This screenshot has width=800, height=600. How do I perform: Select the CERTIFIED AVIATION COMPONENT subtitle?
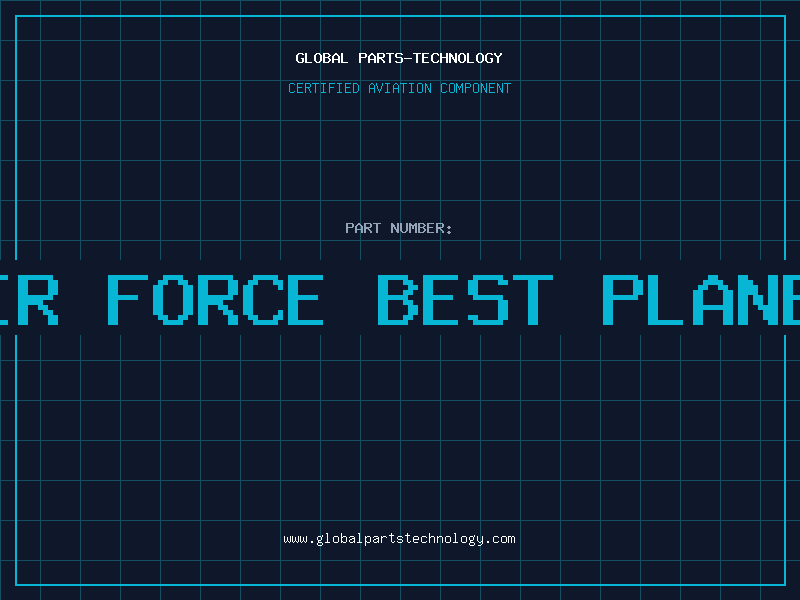coord(399,88)
